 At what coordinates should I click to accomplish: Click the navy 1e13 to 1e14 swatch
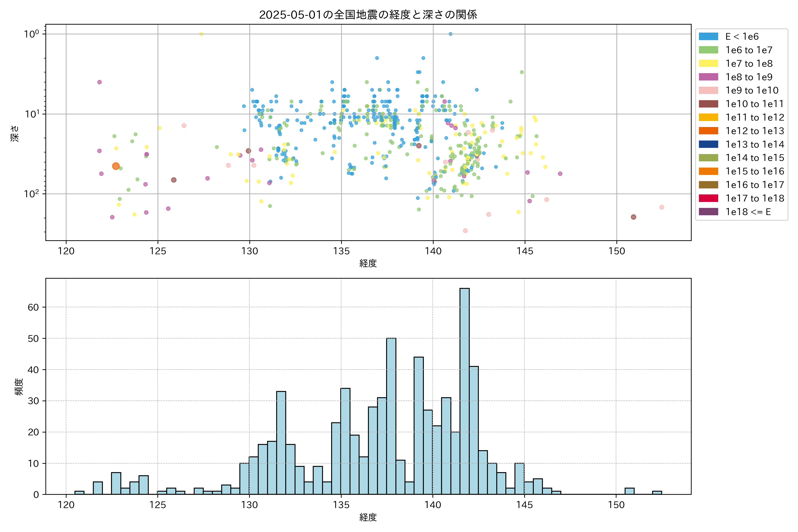(708, 144)
